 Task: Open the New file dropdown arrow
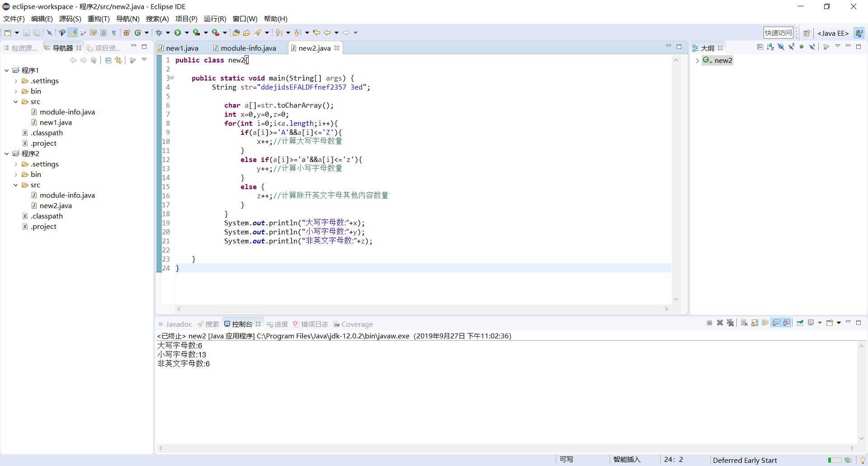click(x=17, y=33)
